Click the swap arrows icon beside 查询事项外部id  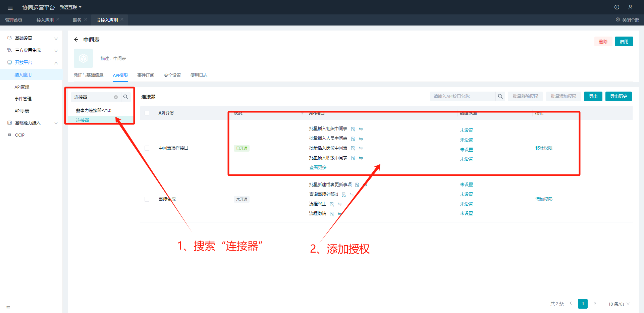coord(352,195)
